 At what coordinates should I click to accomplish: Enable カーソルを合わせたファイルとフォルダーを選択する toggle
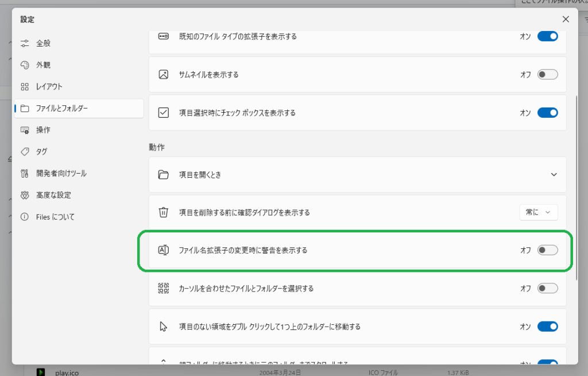[x=547, y=289]
